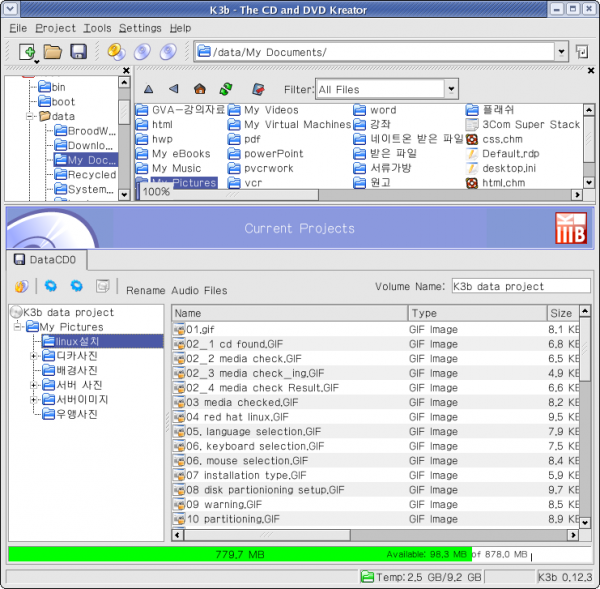This screenshot has width=600, height=589.
Task: Open the Tools menu
Action: [x=97, y=28]
